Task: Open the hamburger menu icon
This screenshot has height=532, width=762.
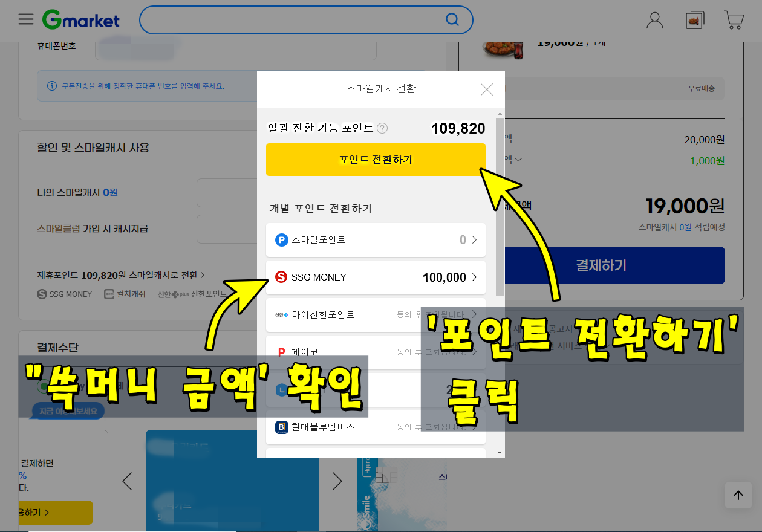Action: pos(26,19)
